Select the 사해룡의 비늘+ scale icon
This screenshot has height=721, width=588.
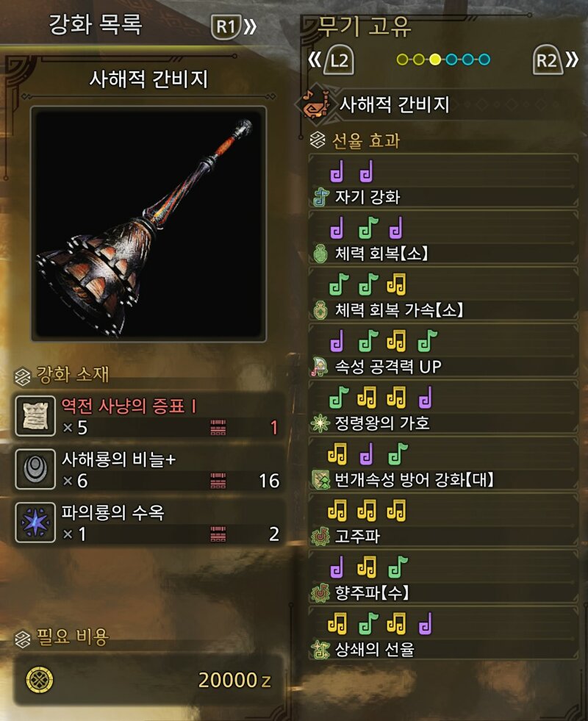coord(35,469)
